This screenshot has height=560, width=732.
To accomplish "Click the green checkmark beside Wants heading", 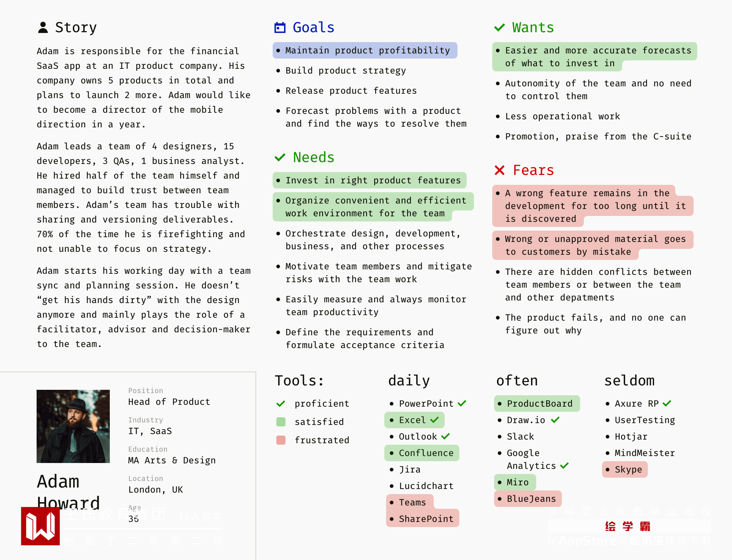I will tap(500, 27).
